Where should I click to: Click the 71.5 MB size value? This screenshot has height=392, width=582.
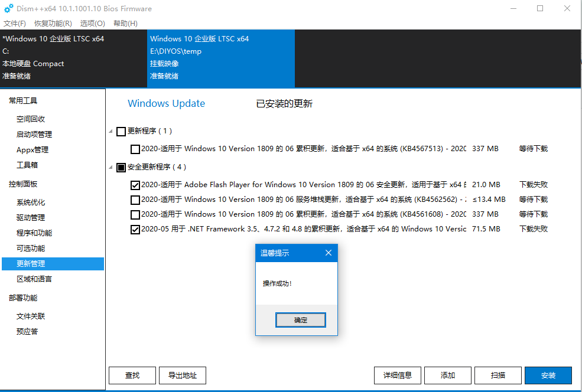486,229
